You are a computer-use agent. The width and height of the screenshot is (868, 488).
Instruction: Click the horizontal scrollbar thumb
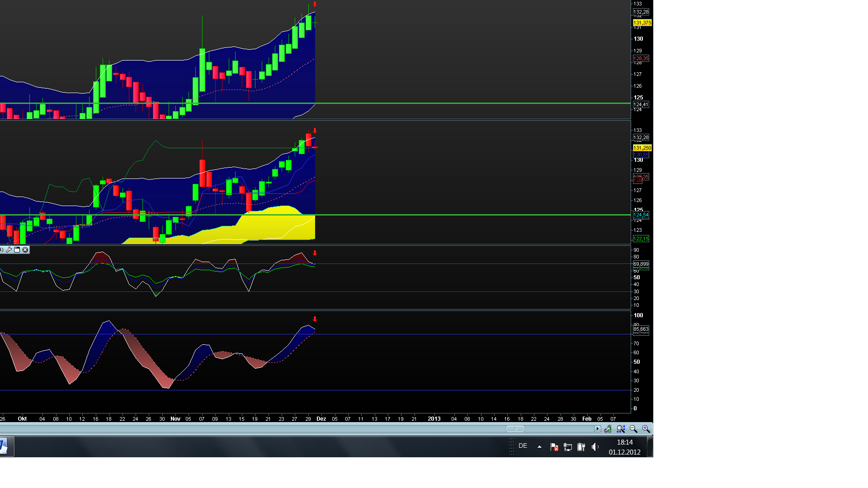(x=515, y=429)
